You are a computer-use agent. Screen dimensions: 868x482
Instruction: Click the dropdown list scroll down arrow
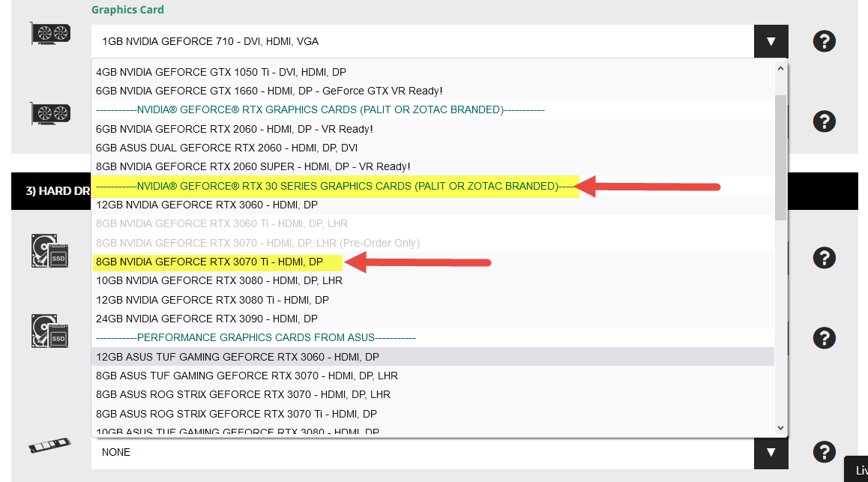(780, 428)
